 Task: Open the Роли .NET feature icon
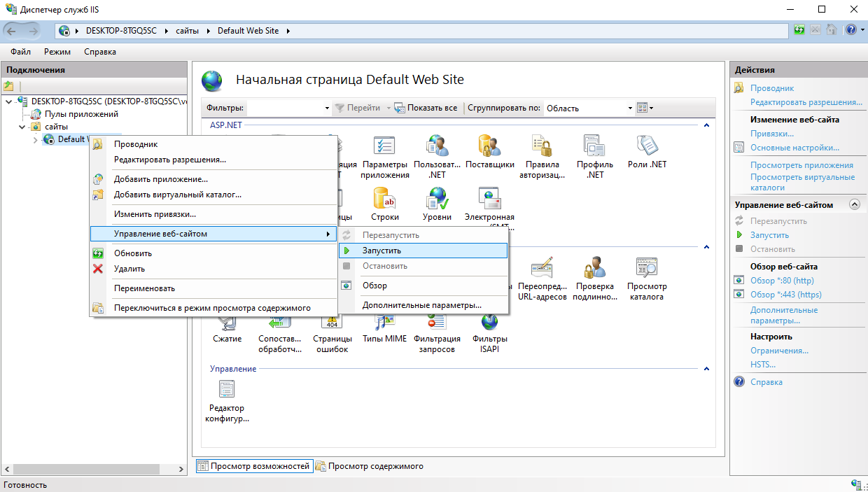(647, 146)
